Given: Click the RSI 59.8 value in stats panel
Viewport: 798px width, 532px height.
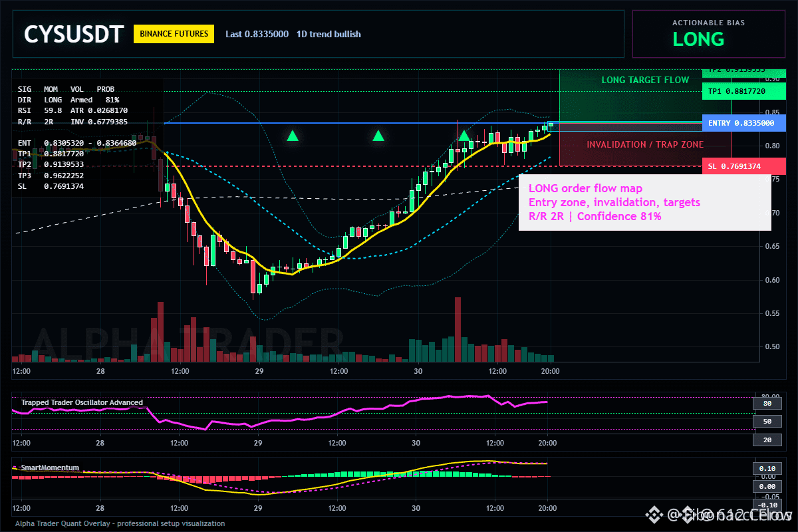Looking at the screenshot, I should coord(41,110).
